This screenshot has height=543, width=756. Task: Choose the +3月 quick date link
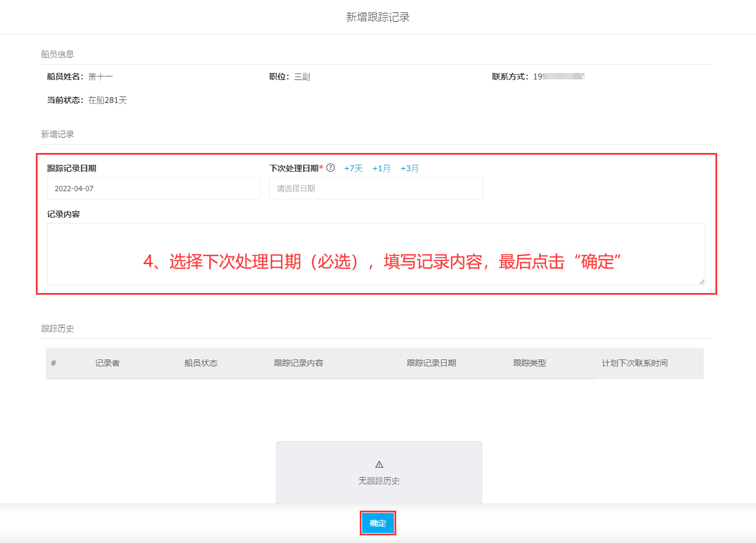(410, 168)
